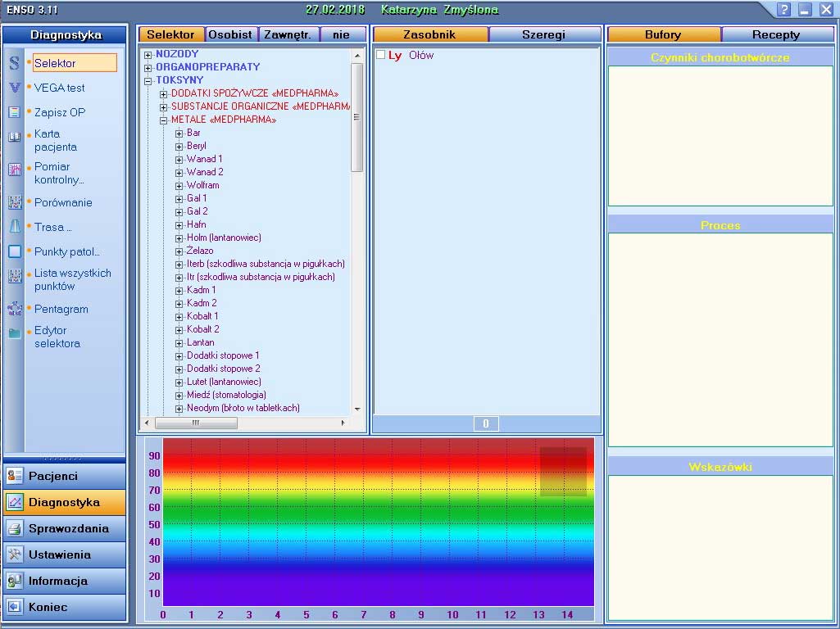This screenshot has height=629, width=840.
Task: Open the Edytor selektora folder icon
Action: 15,333
